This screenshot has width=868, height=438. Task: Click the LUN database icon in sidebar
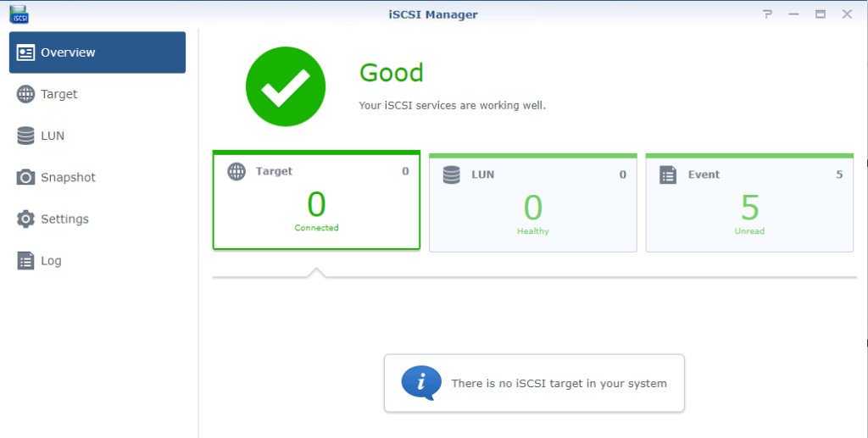tap(25, 136)
